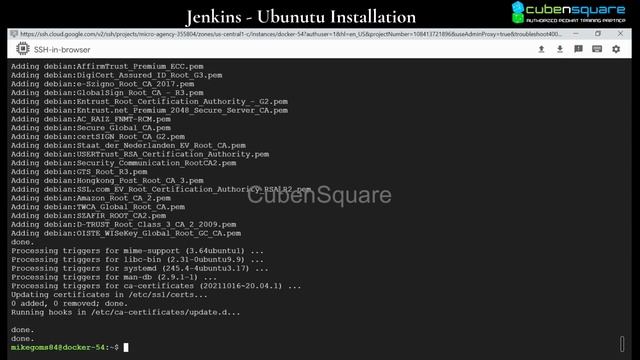The width and height of the screenshot is (640, 360).
Task: Click line 'Adding debian:DigiCert_Assured_ID_Root_G3.pem'
Action: coord(116,75)
